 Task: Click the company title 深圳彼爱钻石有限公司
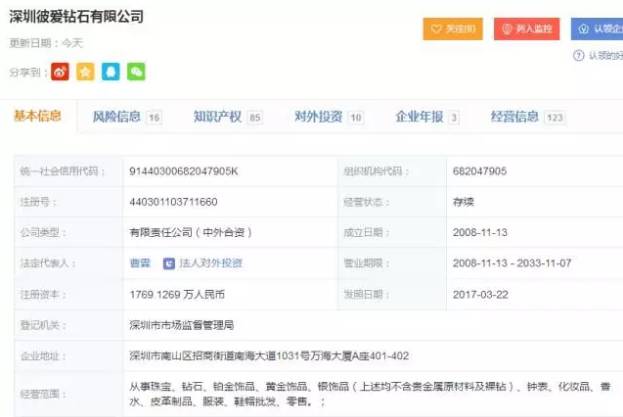pyautogui.click(x=76, y=17)
